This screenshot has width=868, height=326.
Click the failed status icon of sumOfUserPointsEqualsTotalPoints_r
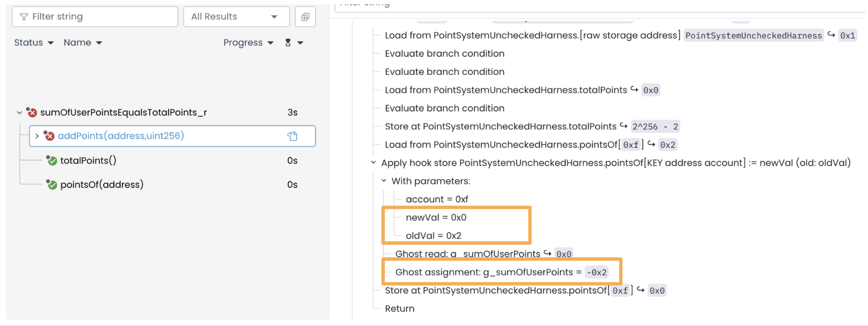click(32, 113)
